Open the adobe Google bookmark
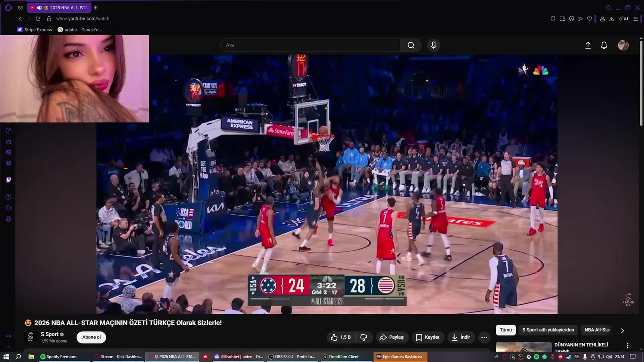644x362 pixels. 80,30
